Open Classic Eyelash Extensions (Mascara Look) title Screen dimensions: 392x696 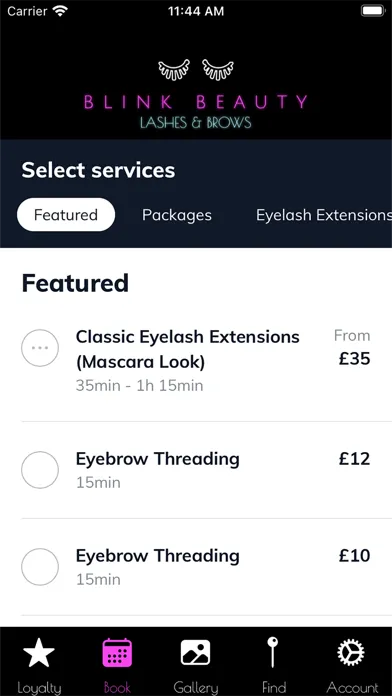[187, 350]
